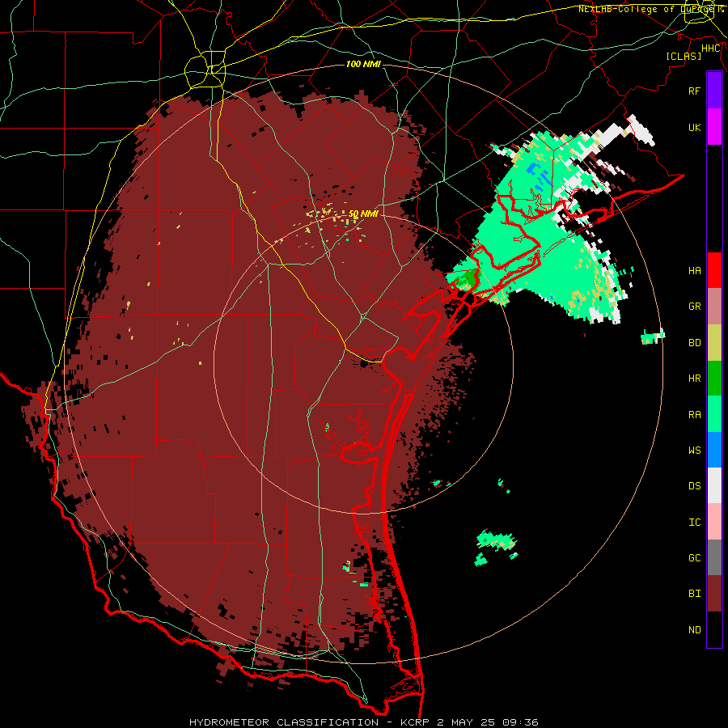728x728 pixels.
Task: Select the GR legend color block
Action: pyautogui.click(x=714, y=307)
